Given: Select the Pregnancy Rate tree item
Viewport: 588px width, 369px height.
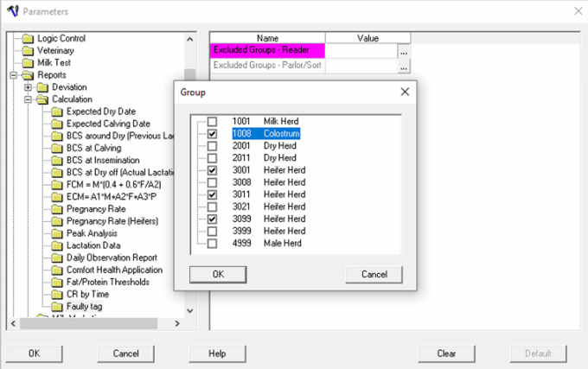Looking at the screenshot, I should (95, 209).
